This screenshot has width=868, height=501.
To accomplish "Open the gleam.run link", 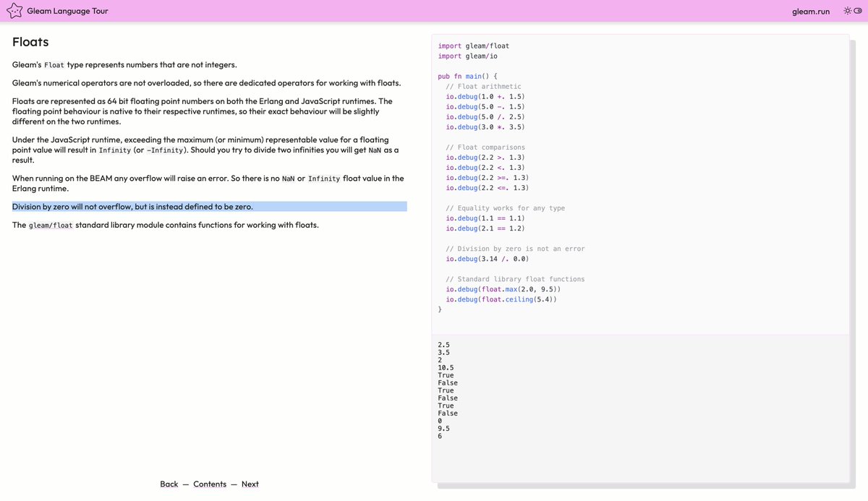I will pyautogui.click(x=811, y=12).
